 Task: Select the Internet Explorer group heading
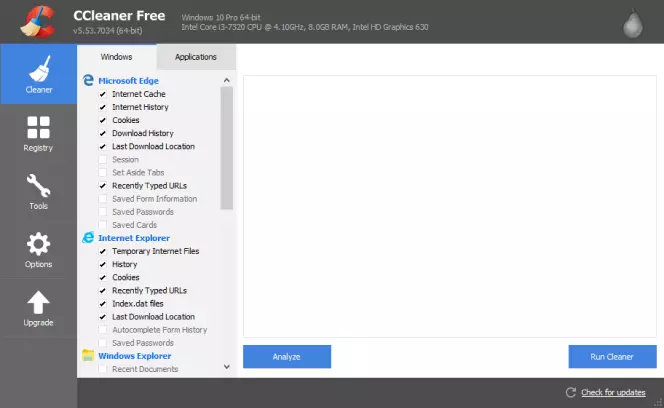point(134,238)
